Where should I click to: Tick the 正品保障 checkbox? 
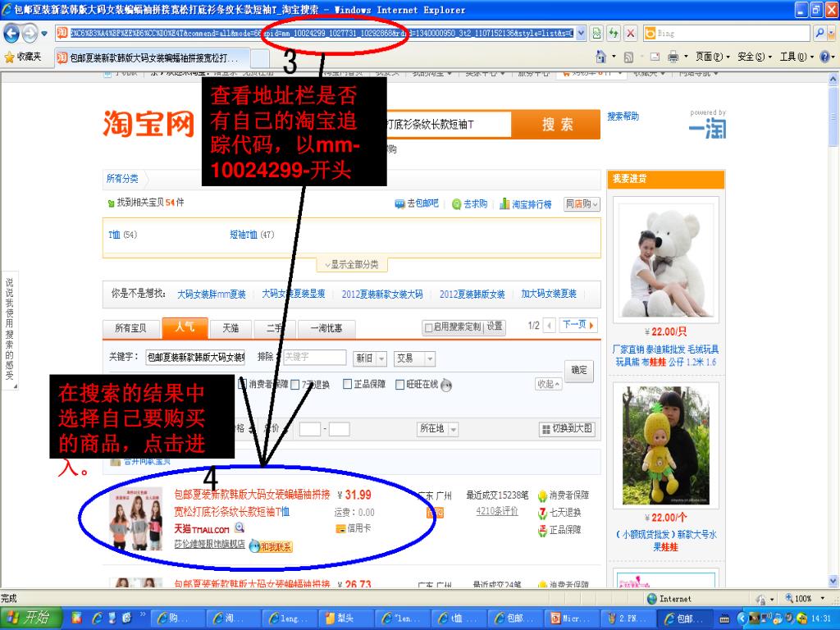[347, 384]
